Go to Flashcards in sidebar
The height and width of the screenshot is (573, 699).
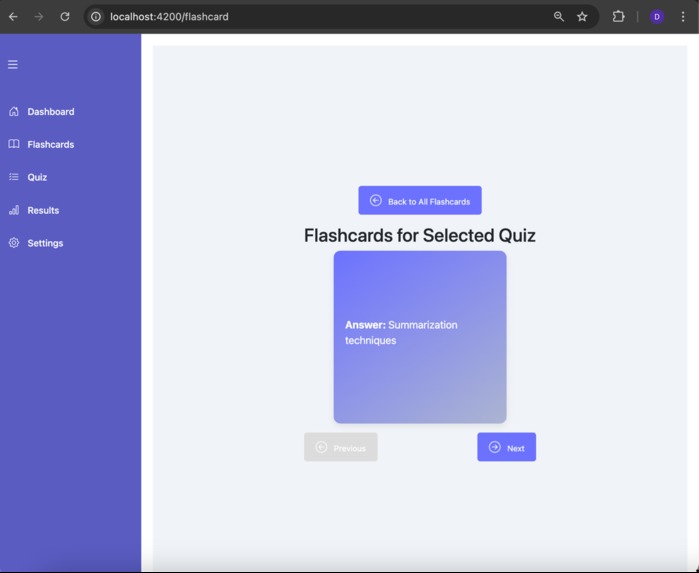(x=51, y=144)
